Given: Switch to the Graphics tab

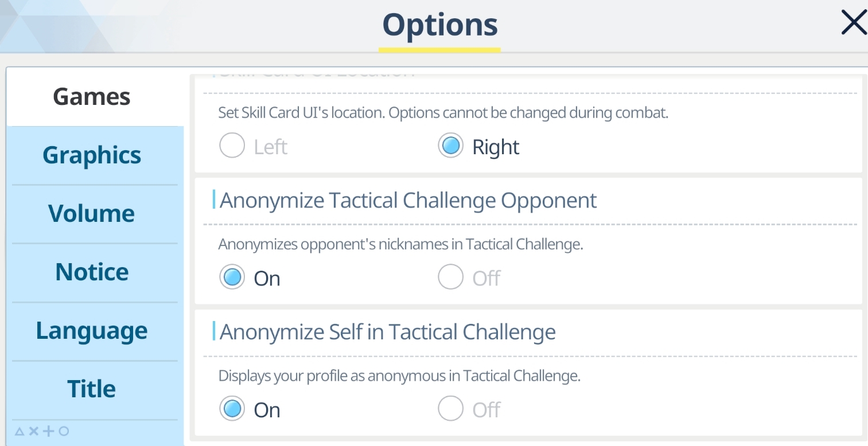Looking at the screenshot, I should 92,155.
